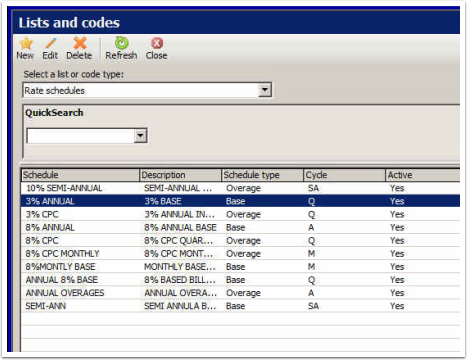This screenshot has width=467, height=360.
Task: Sort by the Cycle column header
Action: [344, 175]
